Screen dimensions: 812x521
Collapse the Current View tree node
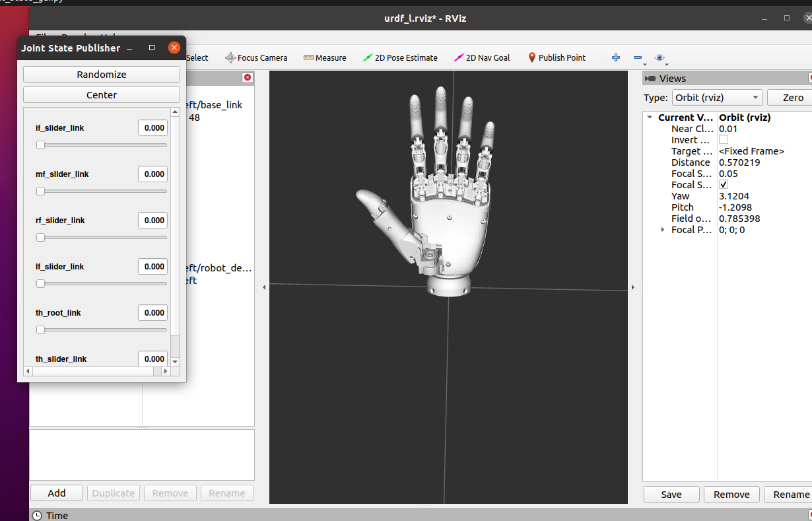(650, 118)
